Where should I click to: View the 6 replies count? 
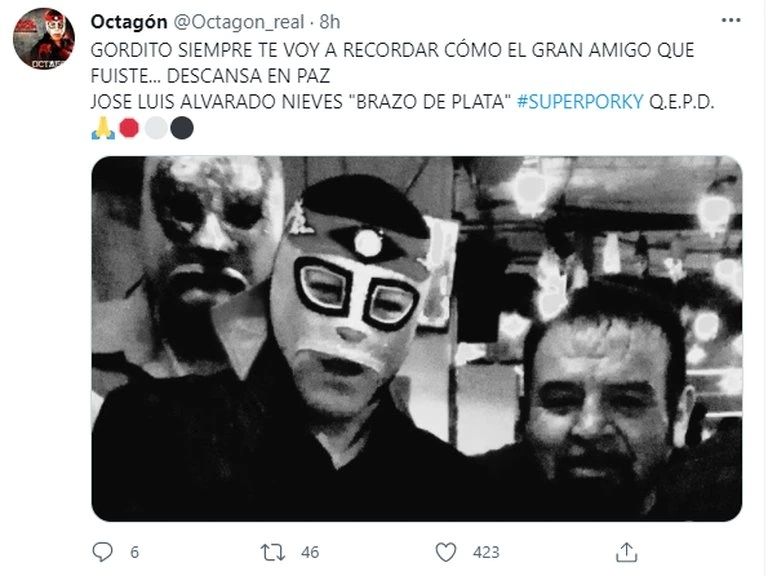135,552
